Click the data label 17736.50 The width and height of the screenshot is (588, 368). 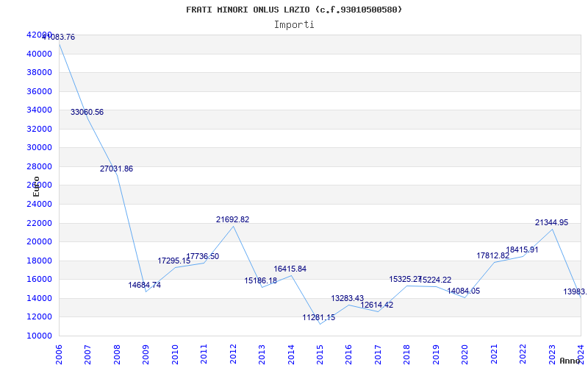pyautogui.click(x=203, y=256)
